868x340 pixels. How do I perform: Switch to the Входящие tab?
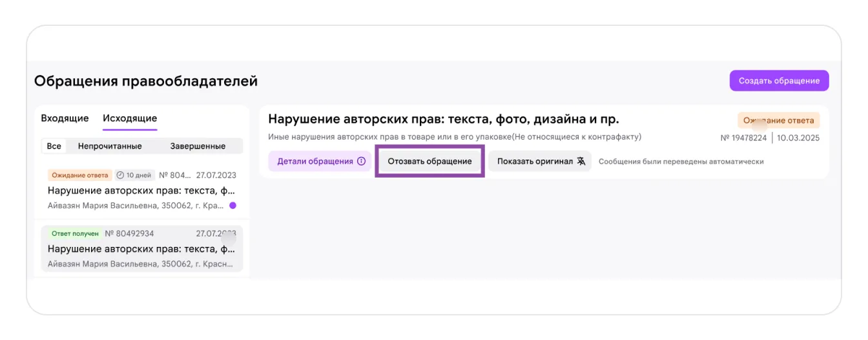(65, 118)
